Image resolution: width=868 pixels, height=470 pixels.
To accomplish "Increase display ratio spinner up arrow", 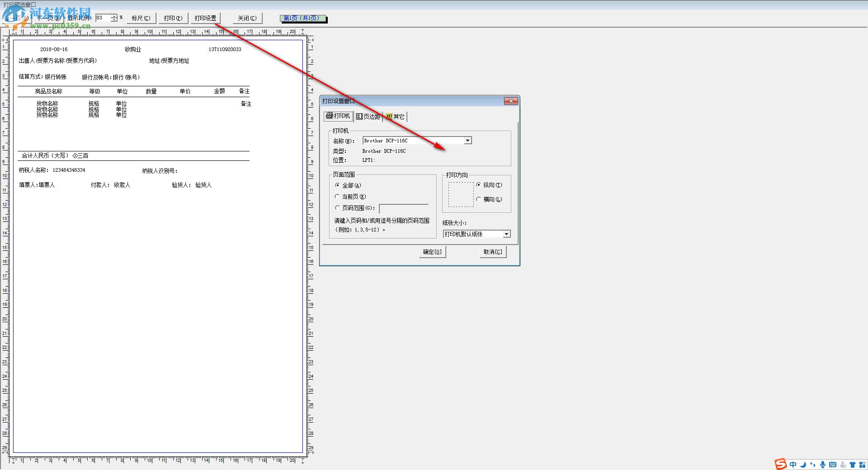I will [x=114, y=16].
